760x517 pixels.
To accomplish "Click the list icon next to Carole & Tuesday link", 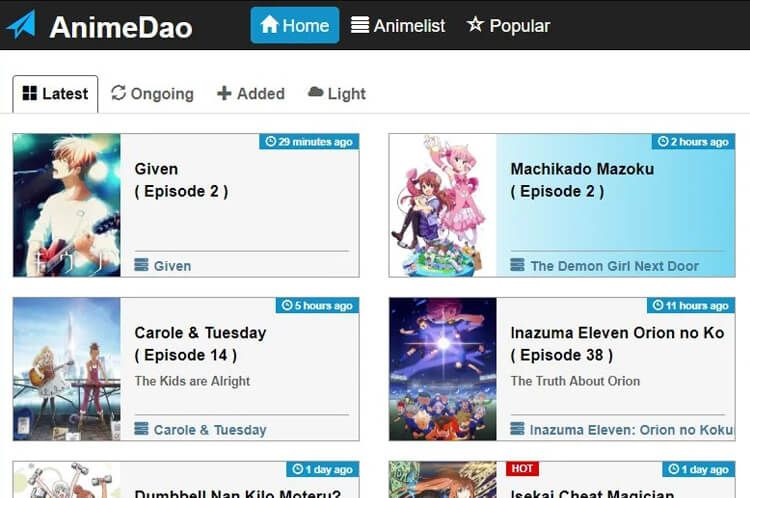I will point(141,429).
